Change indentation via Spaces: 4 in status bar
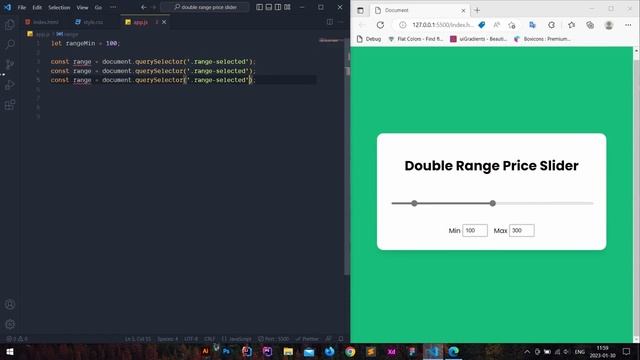The height and width of the screenshot is (360, 640). (167, 339)
